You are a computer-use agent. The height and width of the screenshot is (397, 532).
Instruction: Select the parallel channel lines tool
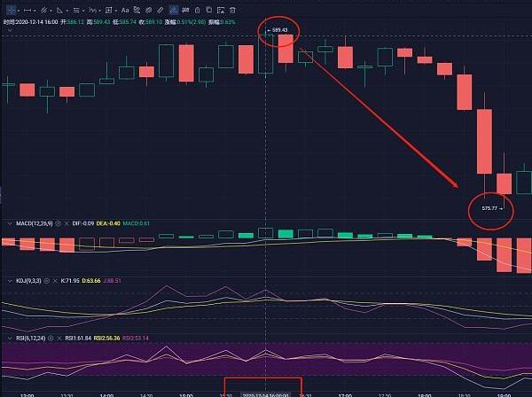43,11
